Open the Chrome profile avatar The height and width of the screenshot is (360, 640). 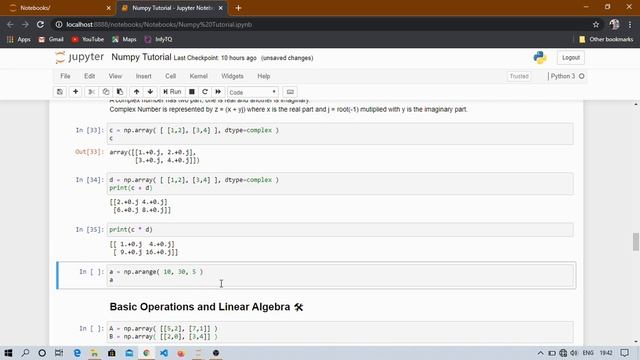[x=614, y=24]
